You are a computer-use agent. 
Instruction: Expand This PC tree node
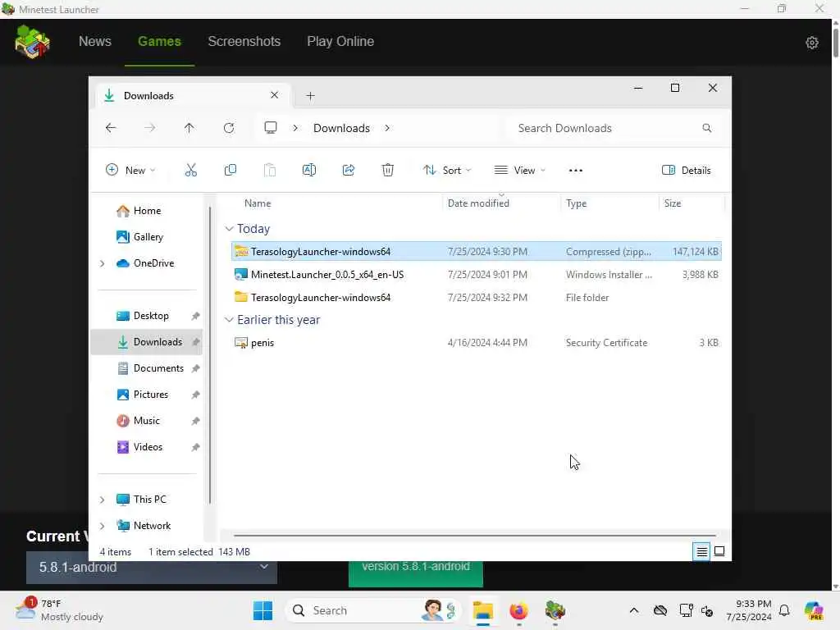point(102,500)
